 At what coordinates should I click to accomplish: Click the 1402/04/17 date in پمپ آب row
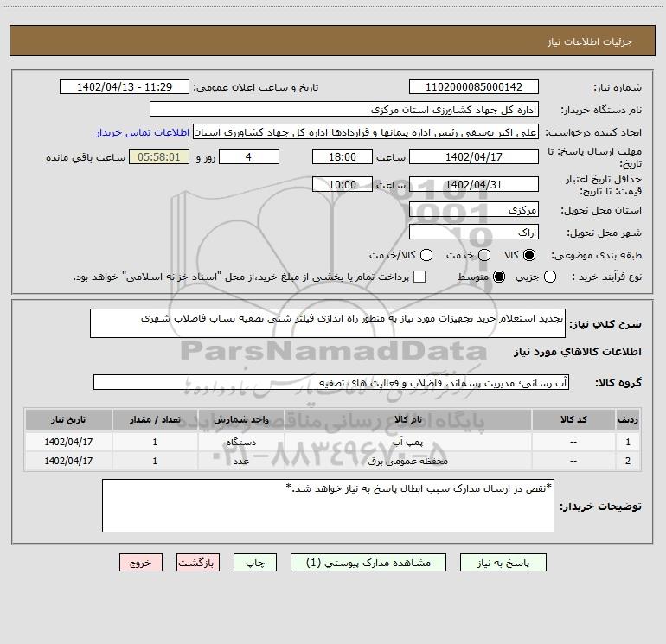68,442
